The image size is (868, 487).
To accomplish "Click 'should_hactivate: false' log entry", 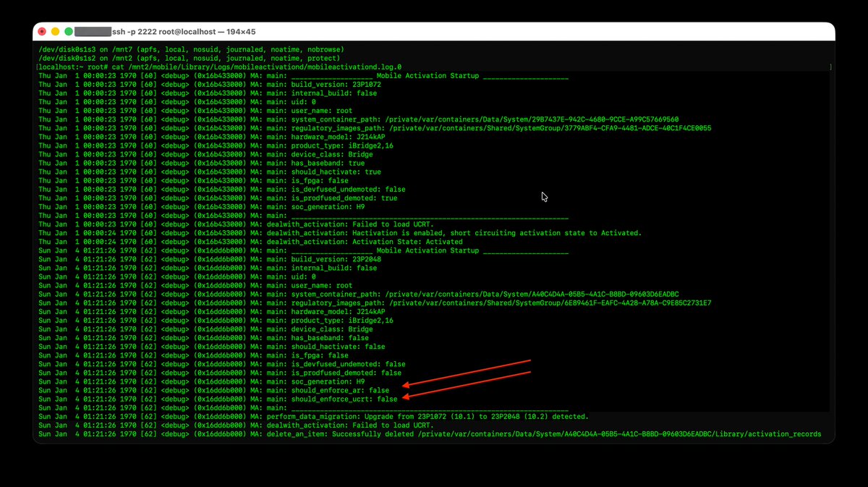I will 338,347.
